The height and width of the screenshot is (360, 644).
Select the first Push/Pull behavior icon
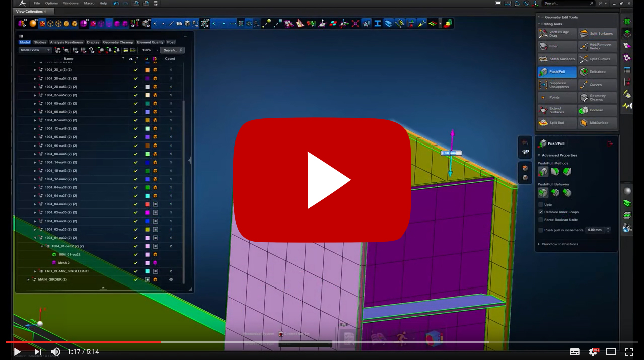[x=543, y=193]
